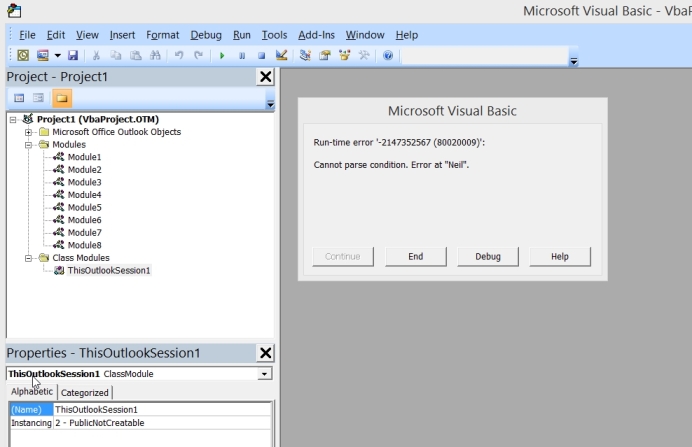
Task: Click the View Object icon in Project pane
Action: 38,98
